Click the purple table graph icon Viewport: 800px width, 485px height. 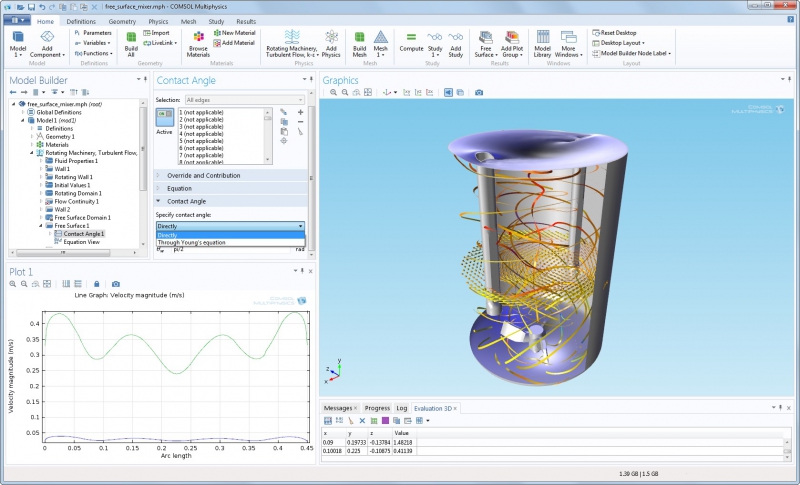385,421
